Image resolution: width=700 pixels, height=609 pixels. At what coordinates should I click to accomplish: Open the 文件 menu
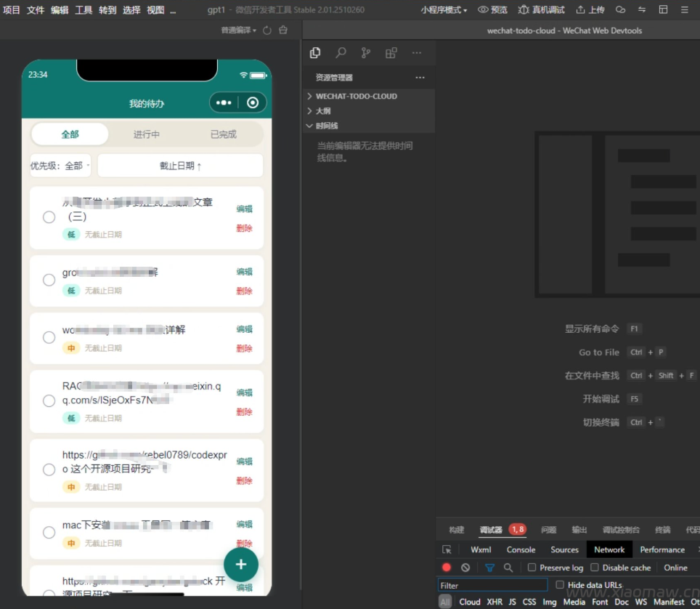click(x=36, y=10)
